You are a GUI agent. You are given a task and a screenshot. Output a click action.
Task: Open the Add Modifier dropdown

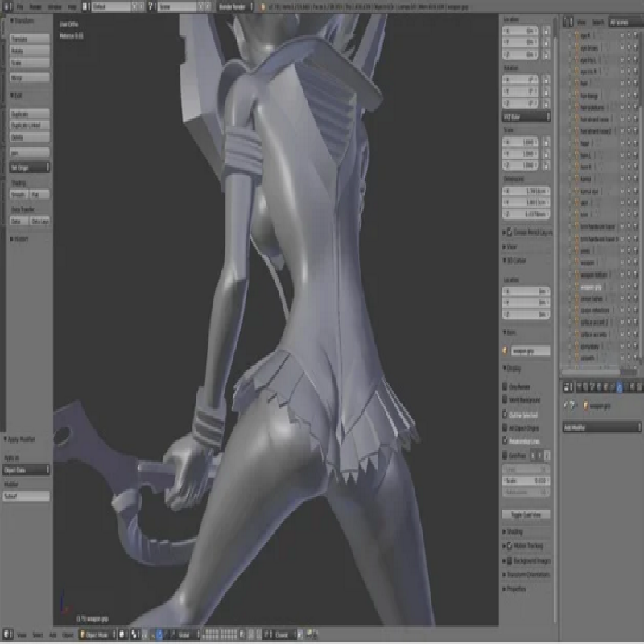pyautogui.click(x=601, y=427)
